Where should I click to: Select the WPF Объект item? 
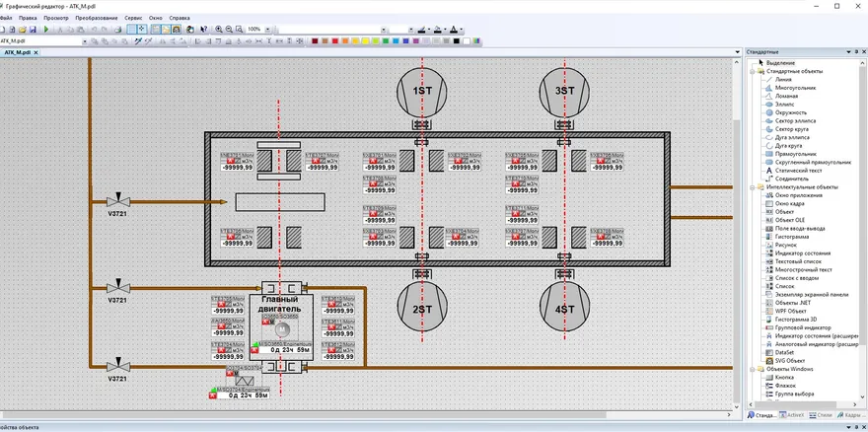(x=785, y=312)
